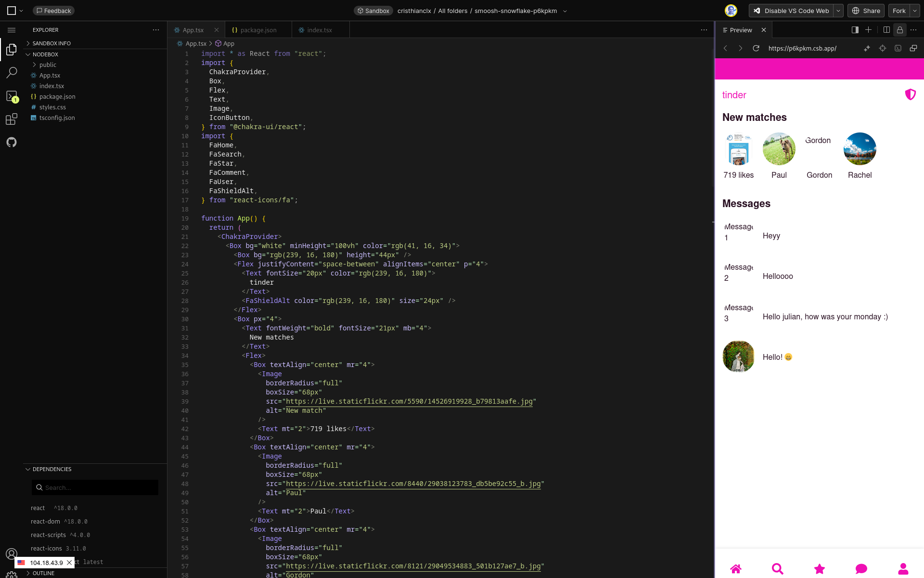Click the shield icon beside tinder
This screenshot has width=924, height=578.
(910, 94)
